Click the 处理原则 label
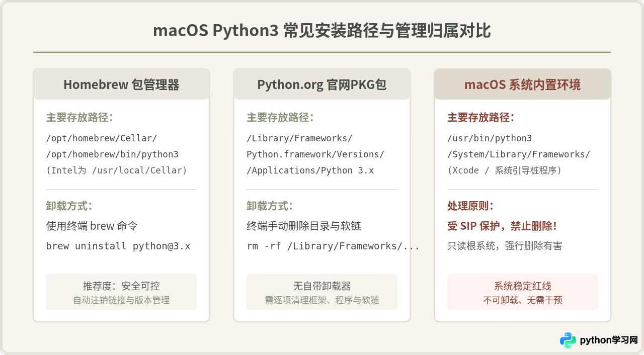This screenshot has width=644, height=355. click(x=470, y=206)
